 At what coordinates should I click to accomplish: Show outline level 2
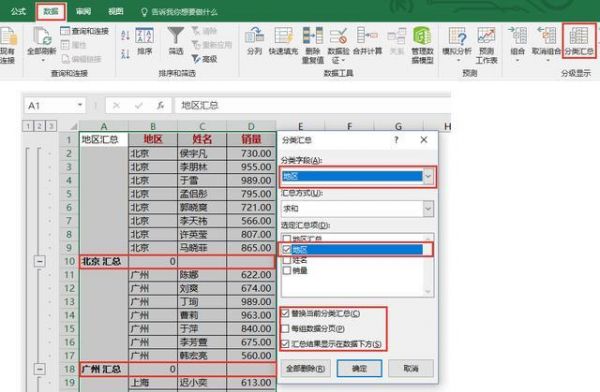point(39,126)
